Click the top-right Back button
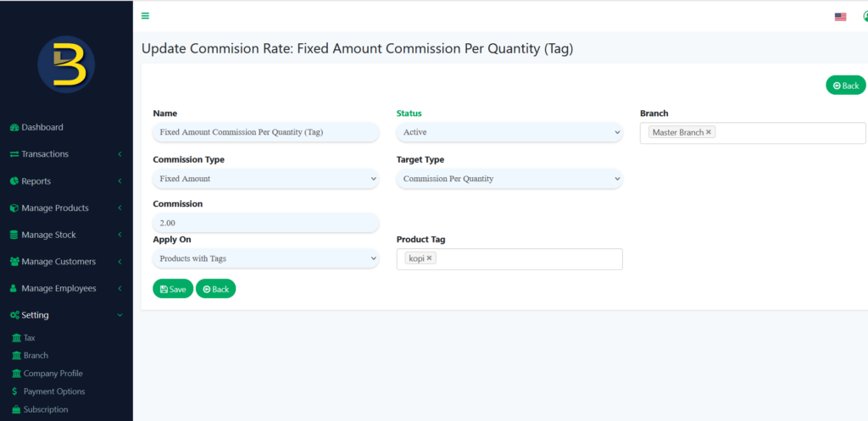Image resolution: width=868 pixels, height=421 pixels. [x=845, y=86]
